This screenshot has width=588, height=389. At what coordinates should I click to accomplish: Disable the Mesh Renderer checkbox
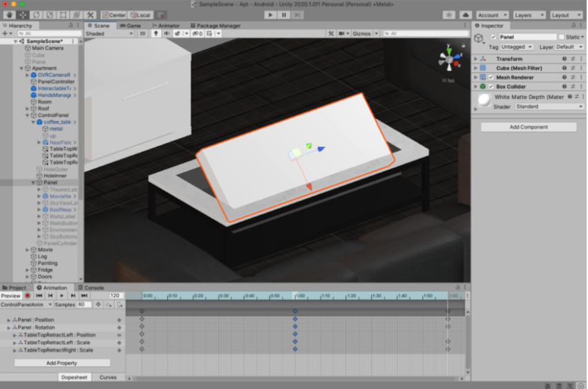pos(491,77)
